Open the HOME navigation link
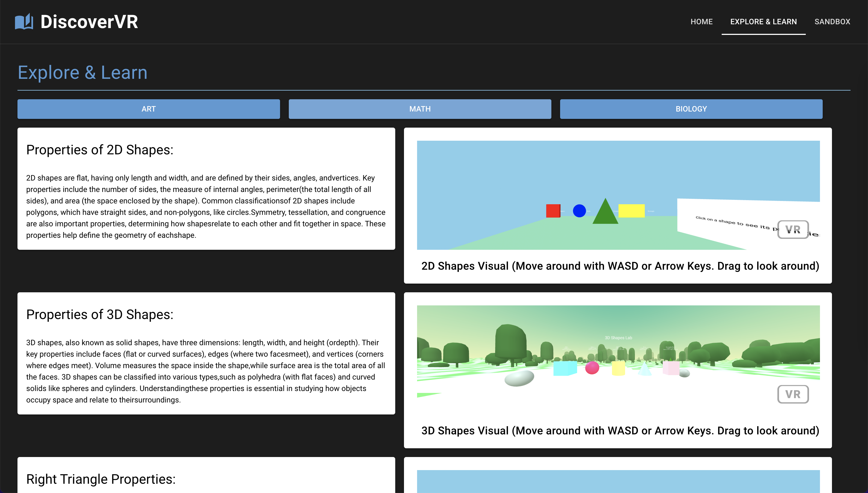Viewport: 868px width, 493px height. (x=701, y=22)
